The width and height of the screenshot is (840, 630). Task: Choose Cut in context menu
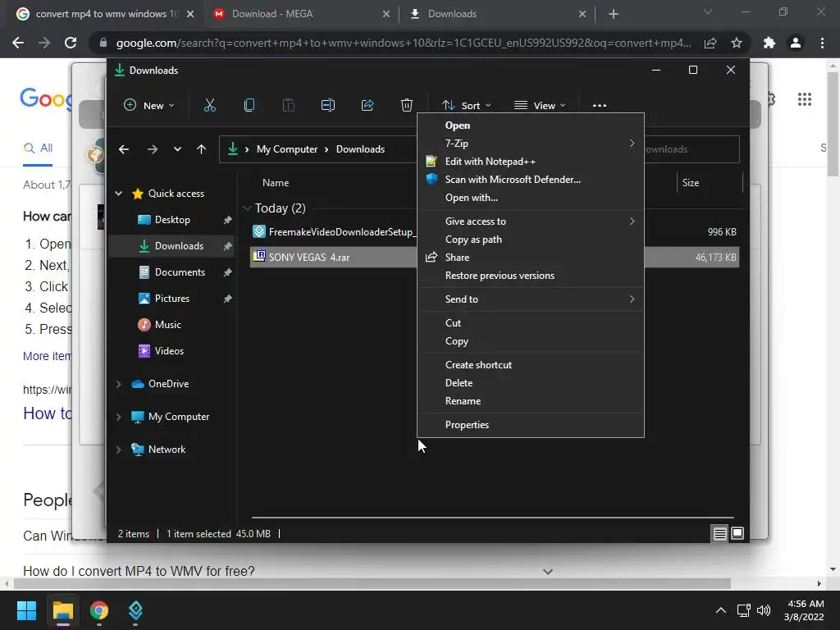click(531, 323)
